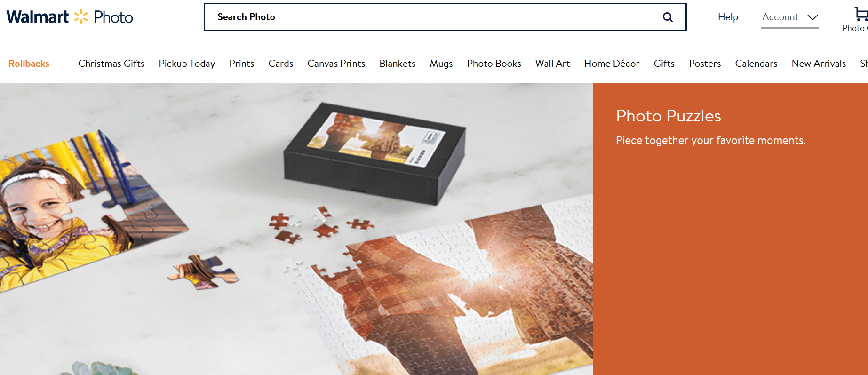Expand the Account dropdown chevron
This screenshot has height=375, width=868.
pyautogui.click(x=812, y=17)
